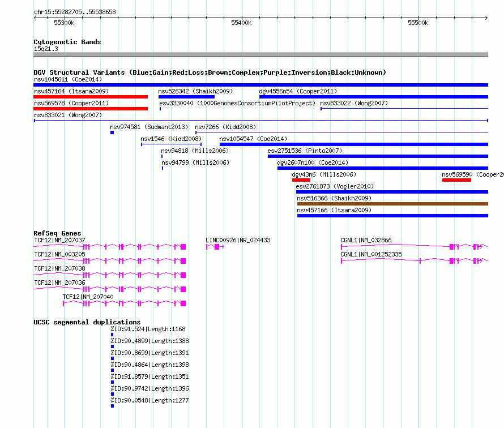This screenshot has width=504, height=428.
Task: Open the RefSeq Genes track heading
Action: click(57, 233)
